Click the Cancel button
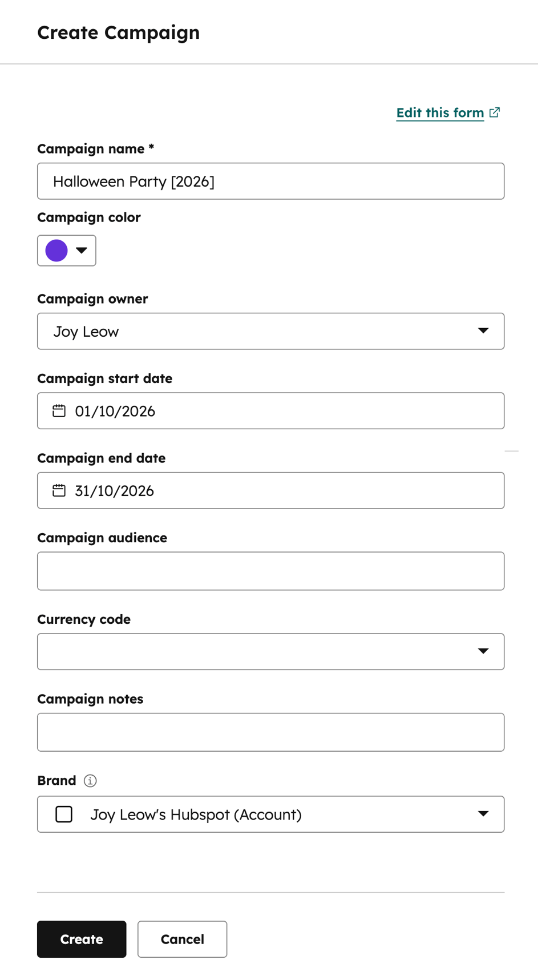Viewport: 538px width, 980px height. pos(182,939)
